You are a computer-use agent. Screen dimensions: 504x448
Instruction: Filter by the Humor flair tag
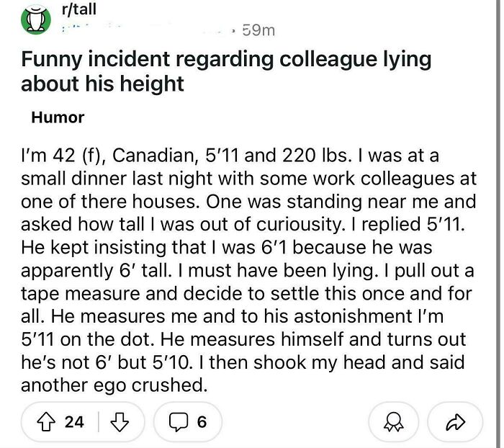point(58,117)
